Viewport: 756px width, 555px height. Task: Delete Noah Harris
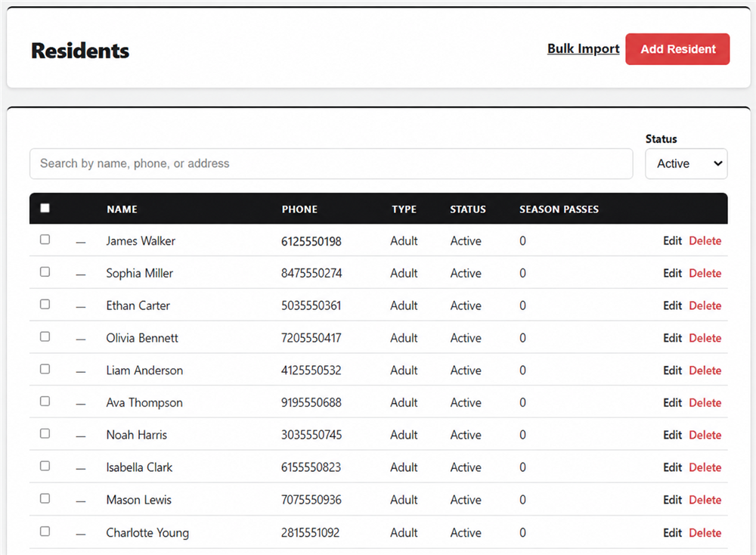705,435
